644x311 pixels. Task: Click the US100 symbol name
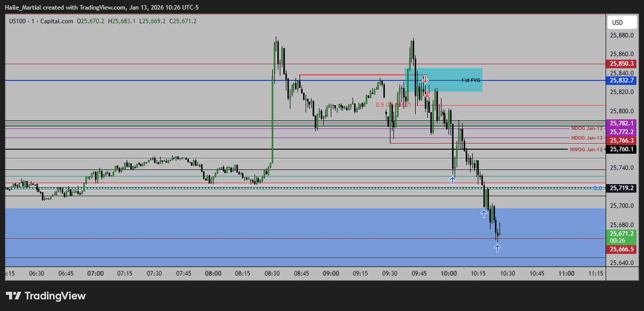18,21
